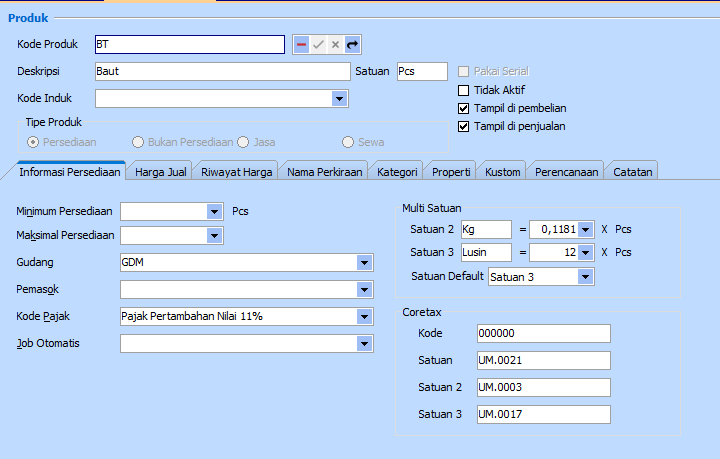Open the Properti tab
This screenshot has width=720, height=459.
451,172
